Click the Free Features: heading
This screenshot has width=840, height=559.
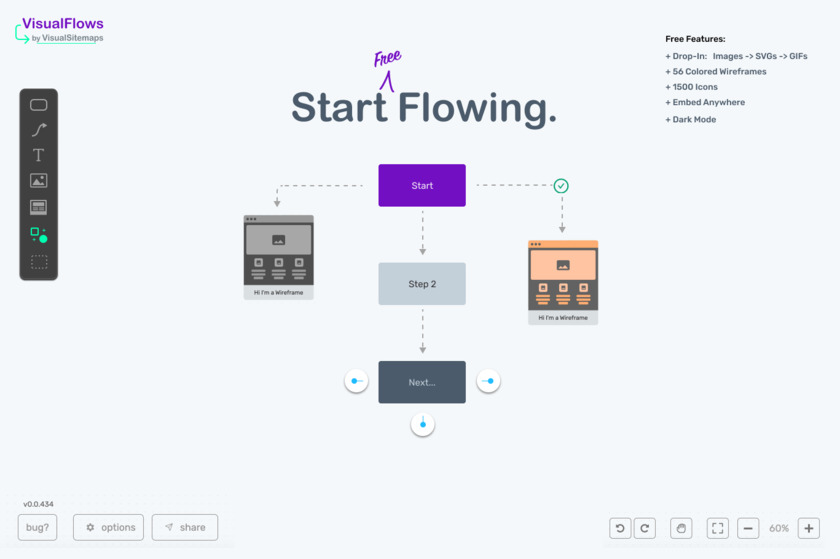[695, 39]
